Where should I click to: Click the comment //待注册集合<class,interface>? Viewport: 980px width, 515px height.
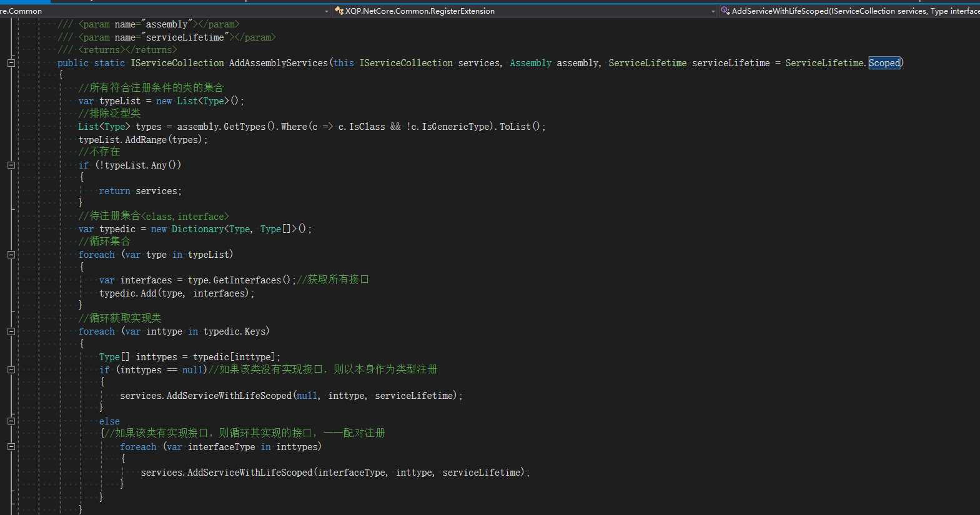(x=154, y=217)
